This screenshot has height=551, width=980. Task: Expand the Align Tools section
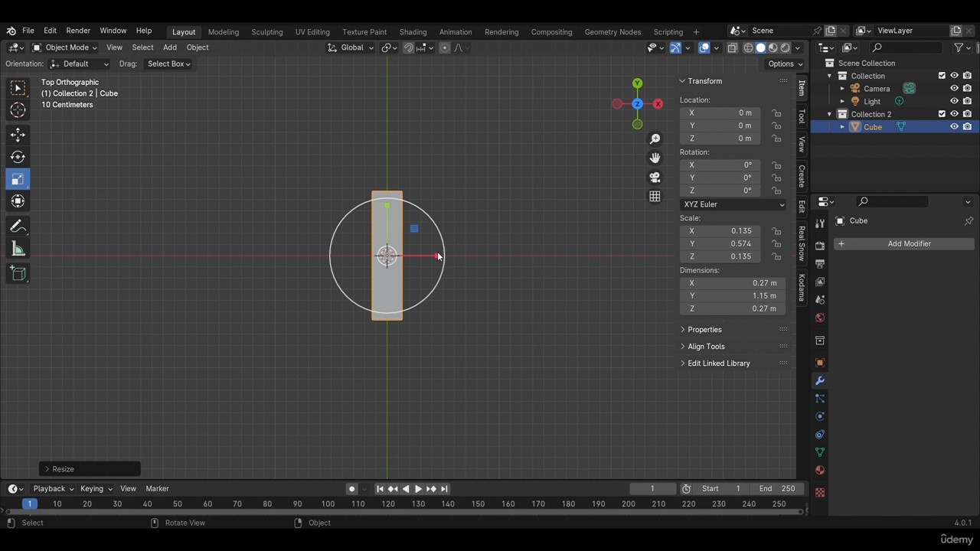point(706,347)
